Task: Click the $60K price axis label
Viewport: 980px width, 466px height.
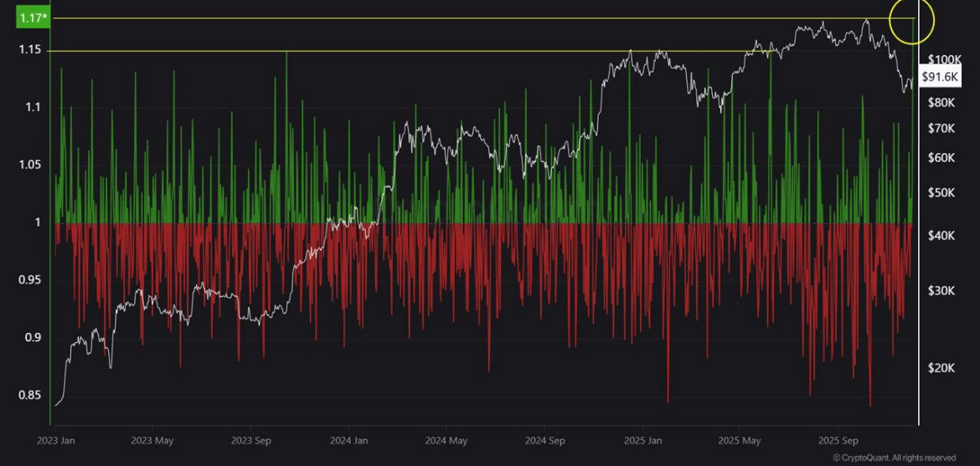Action: click(941, 158)
